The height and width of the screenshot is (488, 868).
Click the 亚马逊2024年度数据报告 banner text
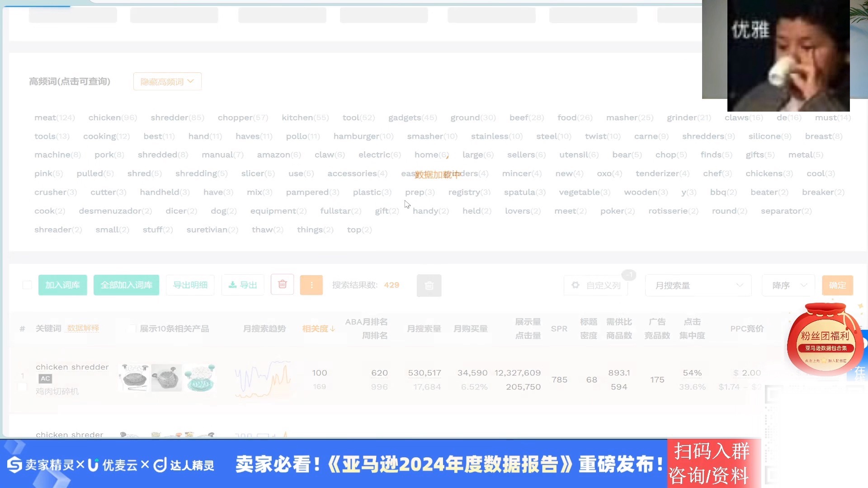point(449,464)
